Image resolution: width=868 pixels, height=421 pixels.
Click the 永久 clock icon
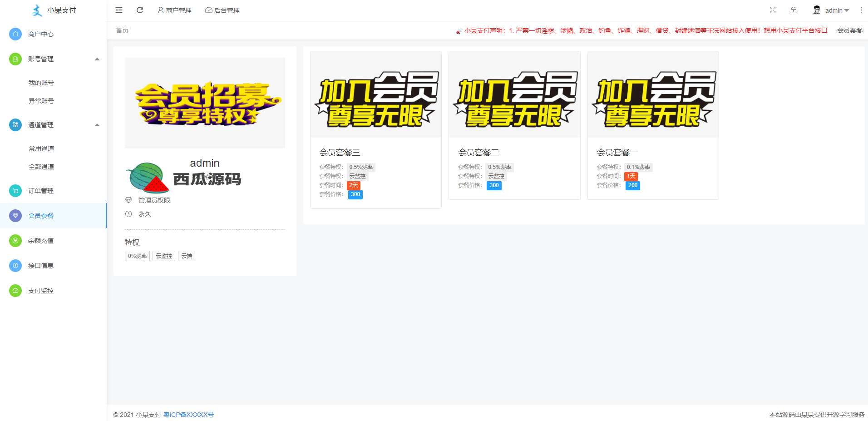(x=128, y=214)
